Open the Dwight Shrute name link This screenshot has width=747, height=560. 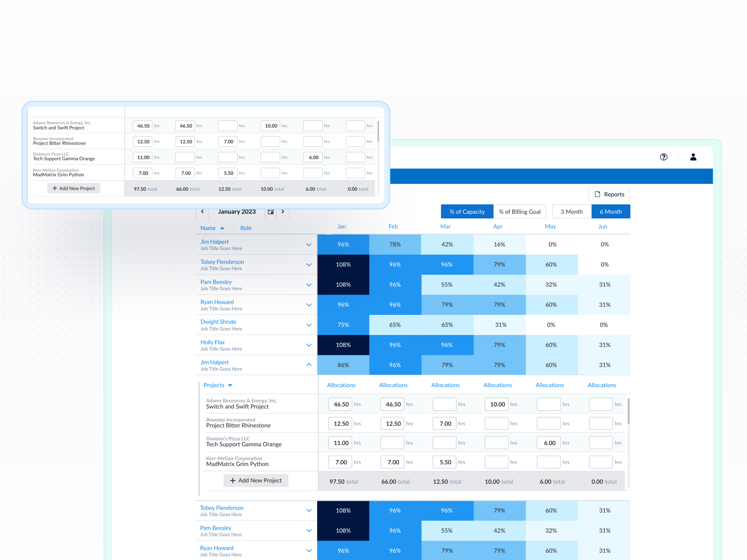click(x=218, y=322)
